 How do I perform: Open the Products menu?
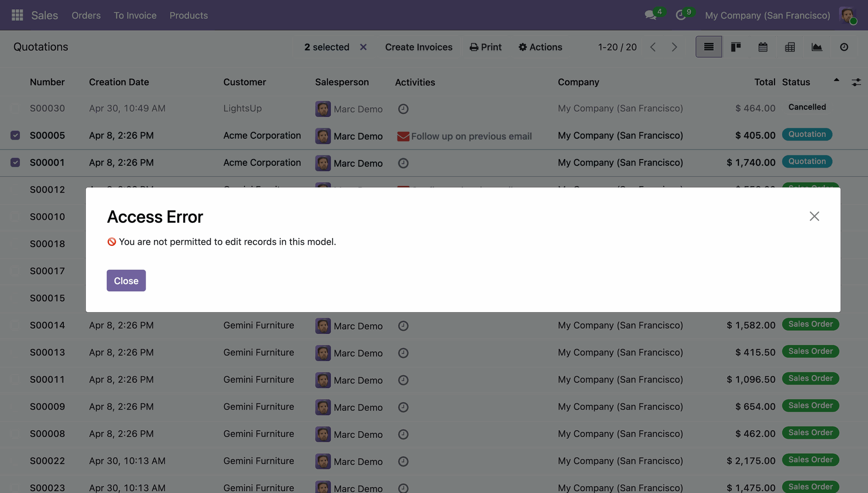coord(189,15)
